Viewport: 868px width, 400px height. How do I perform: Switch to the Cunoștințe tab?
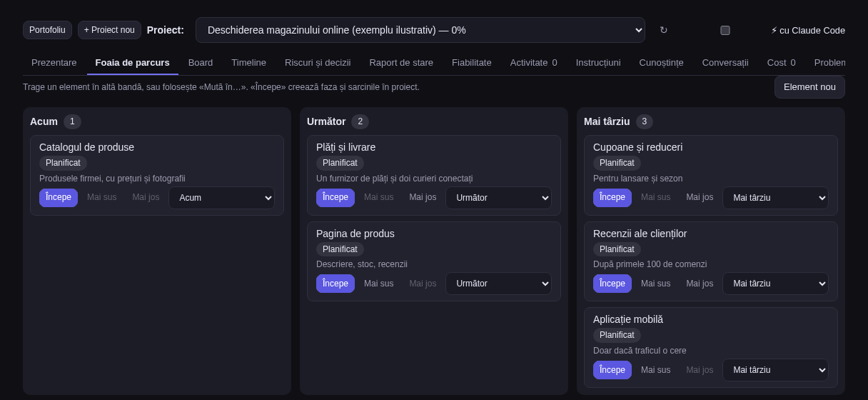coord(662,62)
